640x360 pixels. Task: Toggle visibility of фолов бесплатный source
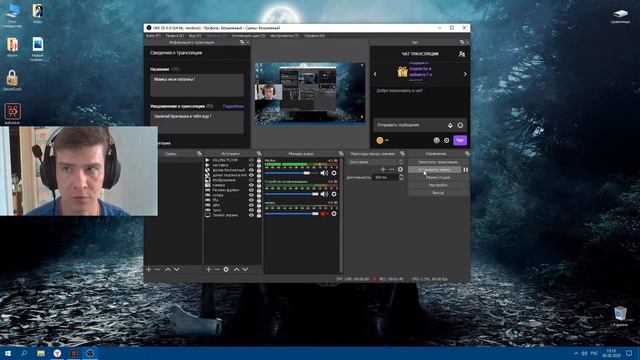[x=251, y=170]
